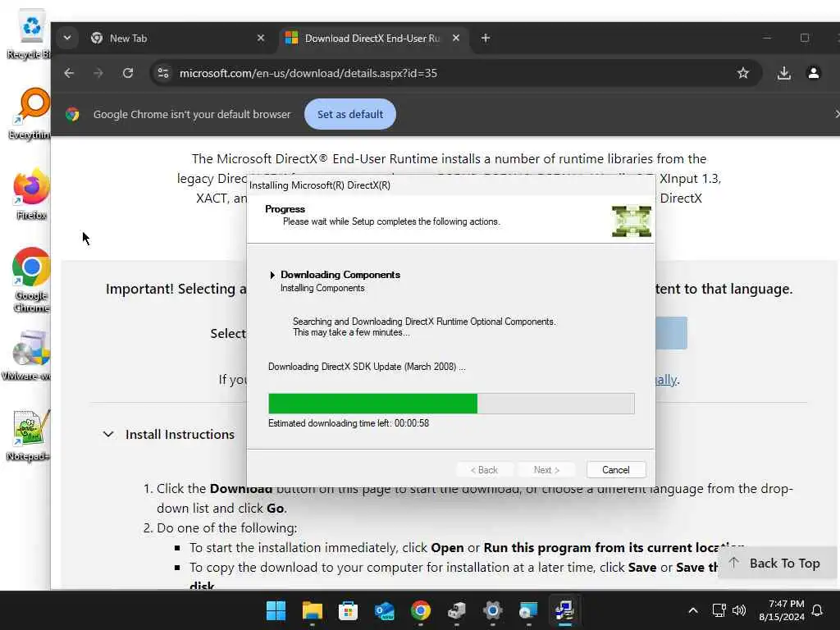Viewport: 840px width, 630px height.
Task: Click Downloading Components step arrow
Action: (x=272, y=275)
